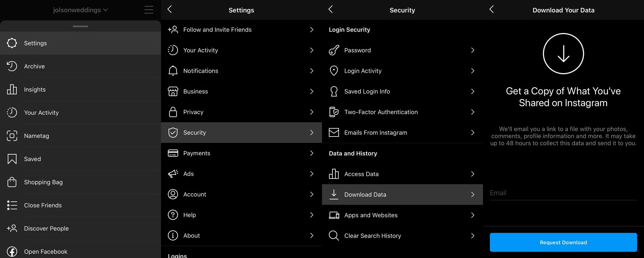
Task: Tap the Two-Factor Authentication shield icon
Action: pos(334,112)
